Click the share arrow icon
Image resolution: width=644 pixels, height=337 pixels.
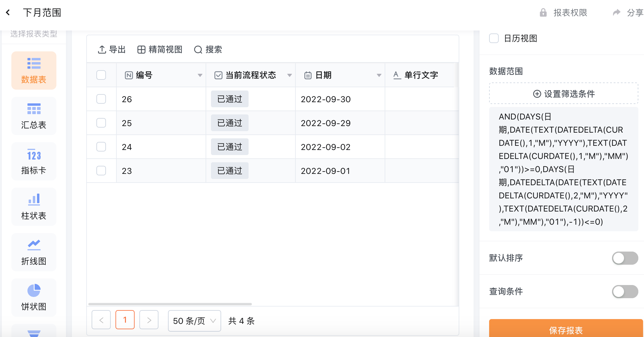tap(617, 13)
